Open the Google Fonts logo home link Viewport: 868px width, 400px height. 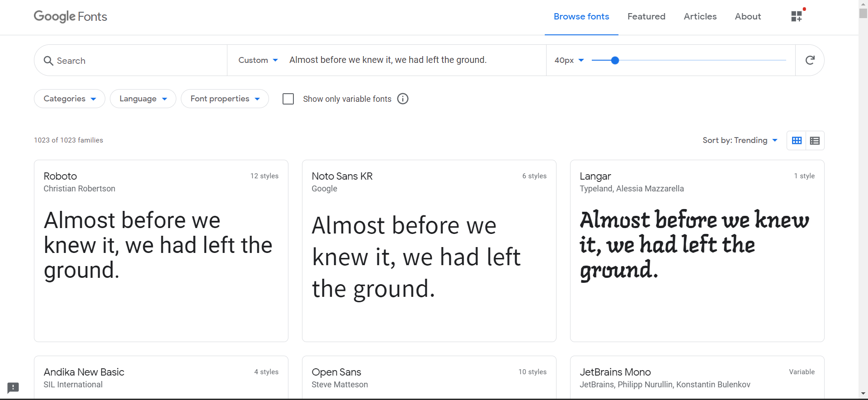(x=71, y=17)
